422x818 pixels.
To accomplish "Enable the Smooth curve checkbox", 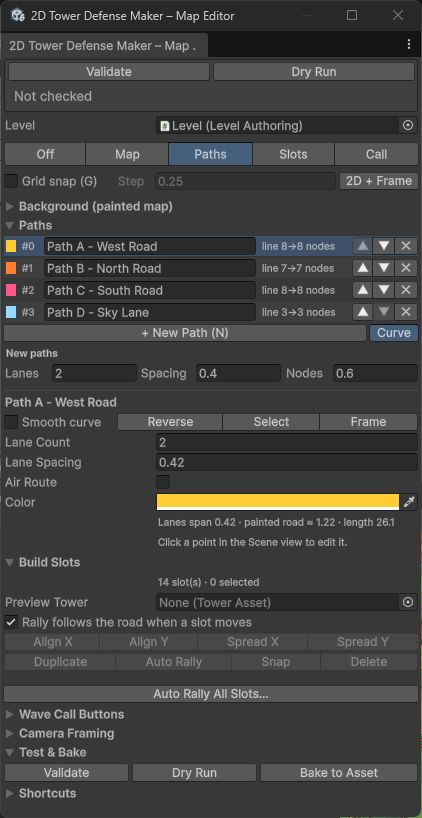I will click(11, 422).
